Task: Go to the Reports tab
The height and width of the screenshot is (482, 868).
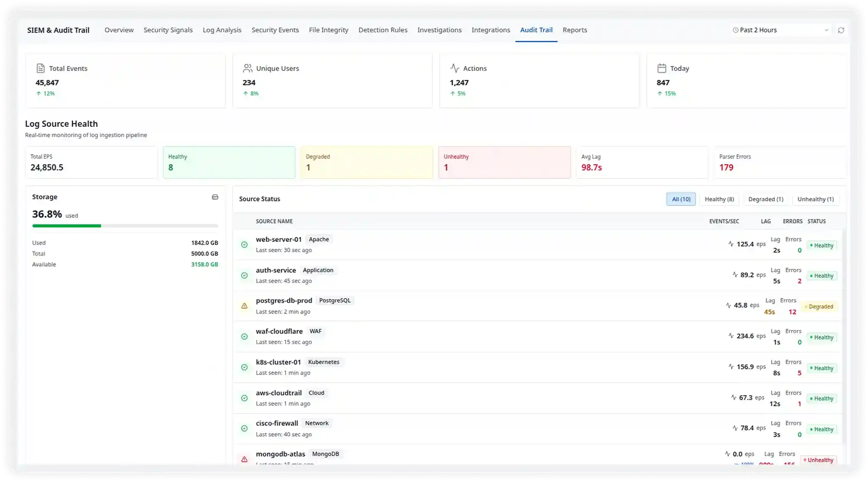Action: coord(574,30)
